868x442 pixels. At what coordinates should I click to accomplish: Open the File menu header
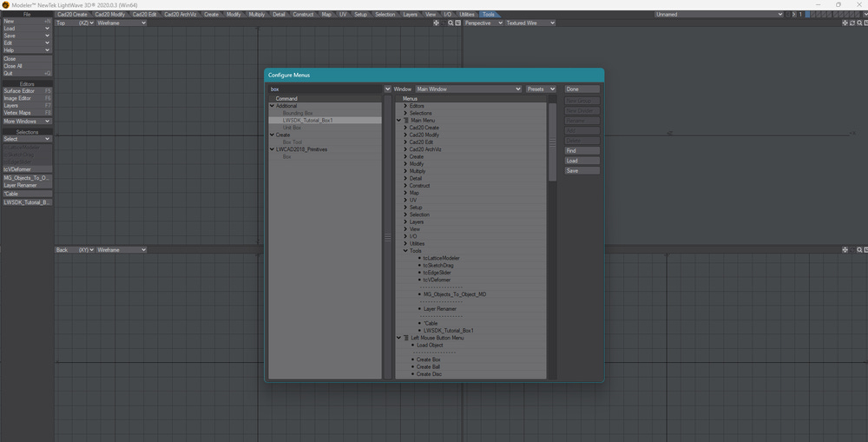coord(27,15)
